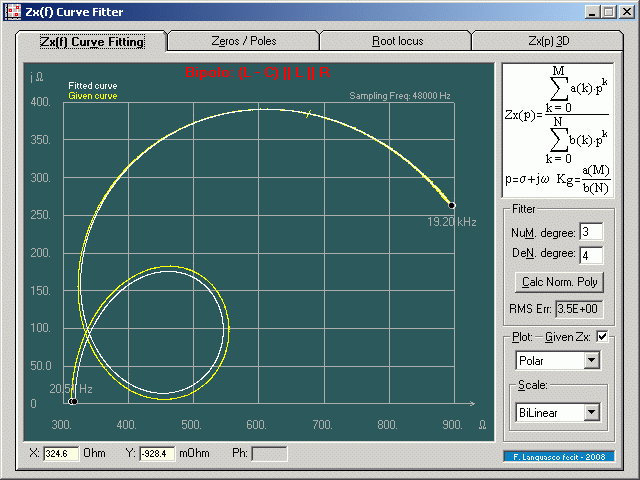
Task: Click the RMS Err value field
Action: (x=578, y=309)
